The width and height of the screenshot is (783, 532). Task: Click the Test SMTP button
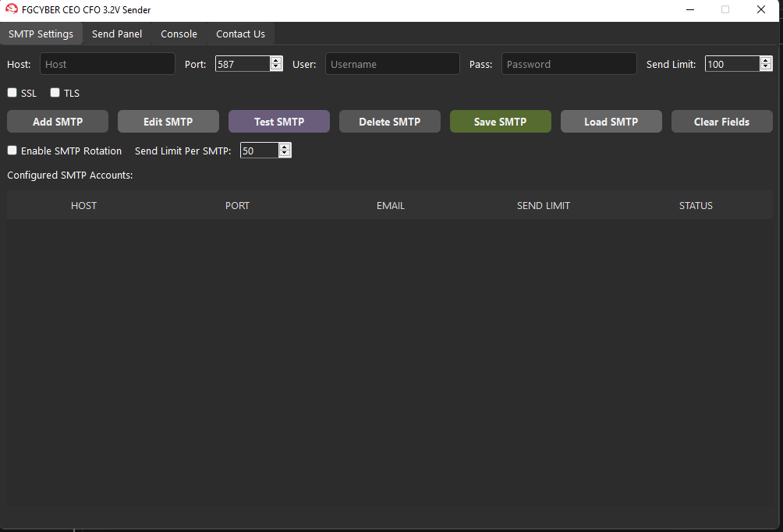click(278, 122)
